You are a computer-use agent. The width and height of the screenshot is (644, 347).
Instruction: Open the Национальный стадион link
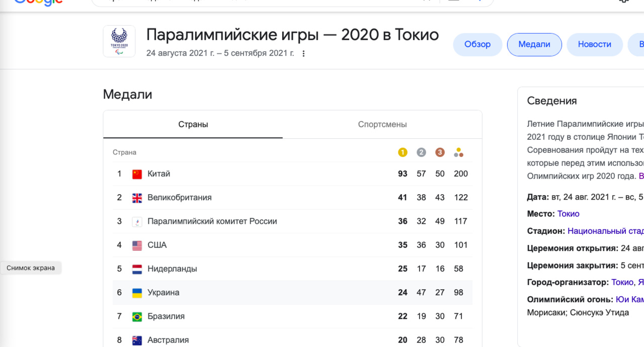[606, 231]
